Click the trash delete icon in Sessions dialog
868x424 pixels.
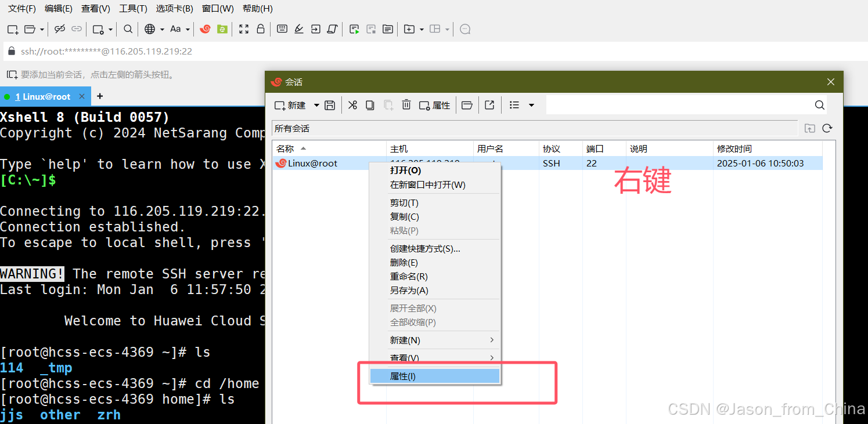[406, 105]
